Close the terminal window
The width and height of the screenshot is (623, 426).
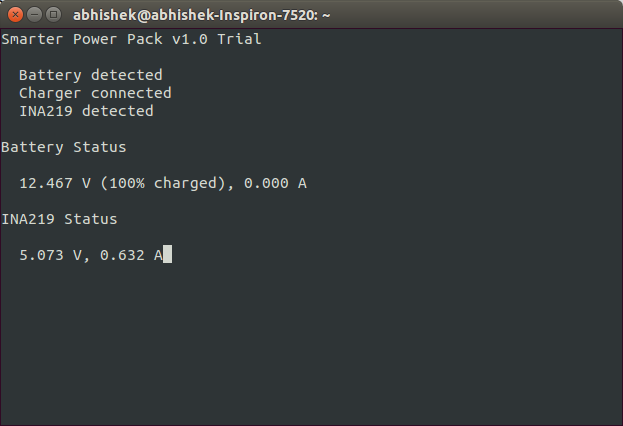(15, 15)
